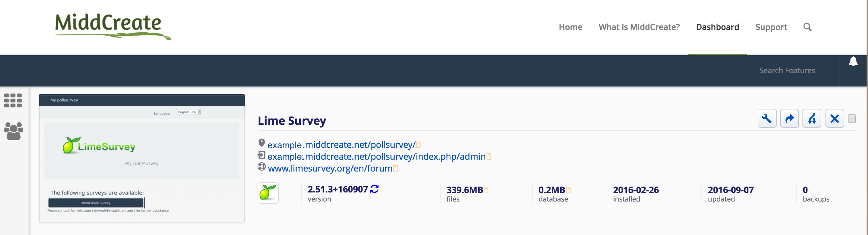Image resolution: width=868 pixels, height=235 pixels.
Task: Click the version update refresh icon
Action: pyautogui.click(x=374, y=189)
